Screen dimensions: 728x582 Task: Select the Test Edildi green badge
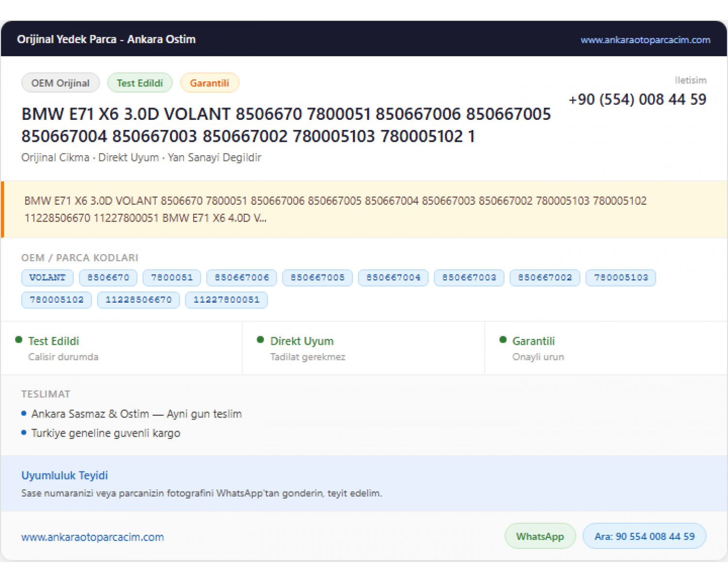[x=140, y=83]
